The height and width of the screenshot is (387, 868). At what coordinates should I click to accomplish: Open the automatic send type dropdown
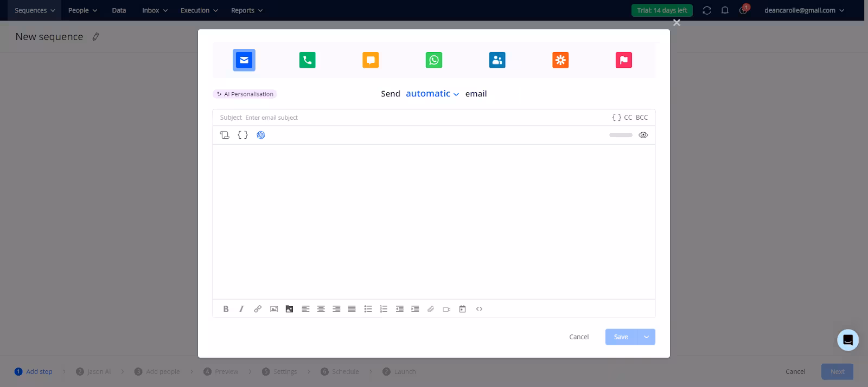point(432,94)
